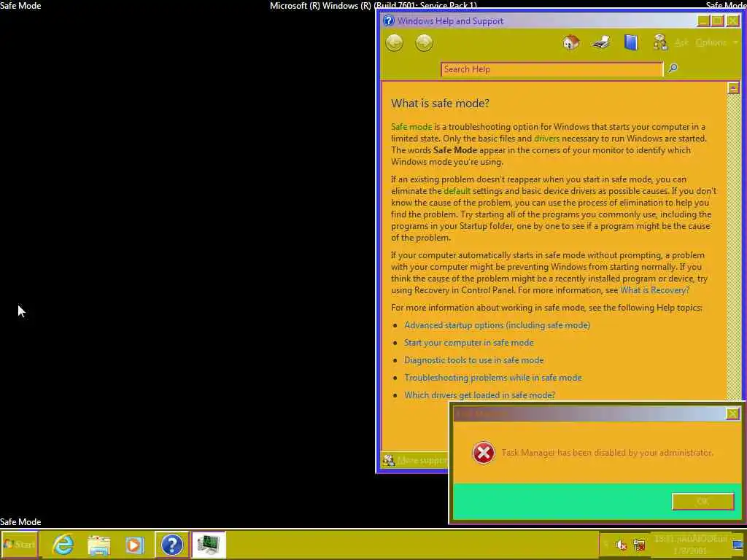Open Diagnostic tools to use in safe mode
This screenshot has width=747, height=560.
pyautogui.click(x=473, y=360)
